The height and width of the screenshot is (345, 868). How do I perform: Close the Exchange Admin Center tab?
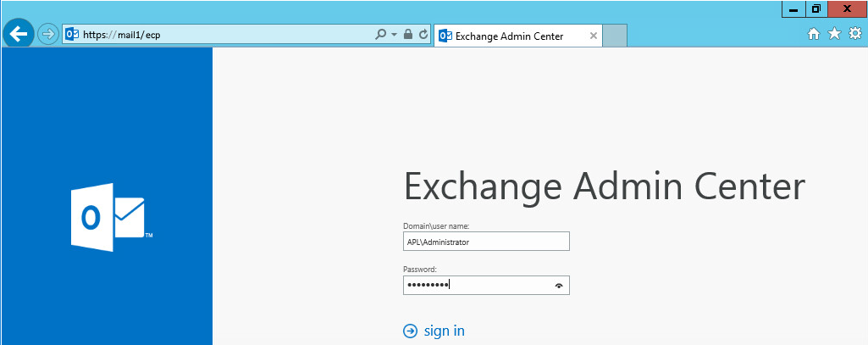(594, 36)
